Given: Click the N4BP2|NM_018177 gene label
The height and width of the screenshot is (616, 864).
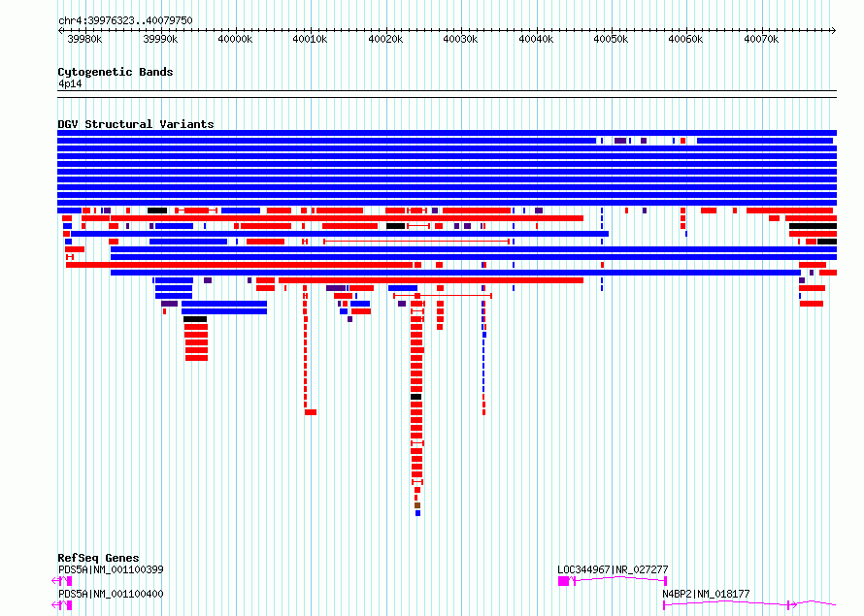Looking at the screenshot, I should (x=706, y=594).
